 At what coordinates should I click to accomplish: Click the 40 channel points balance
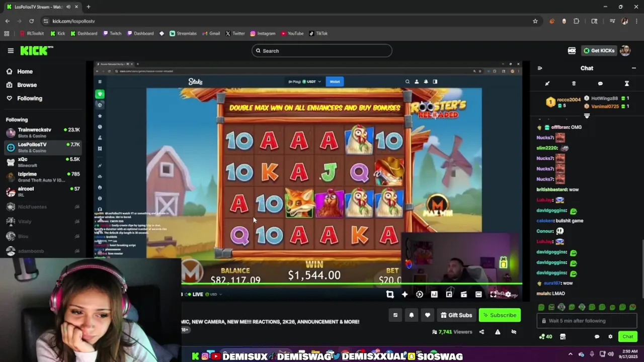(545, 337)
